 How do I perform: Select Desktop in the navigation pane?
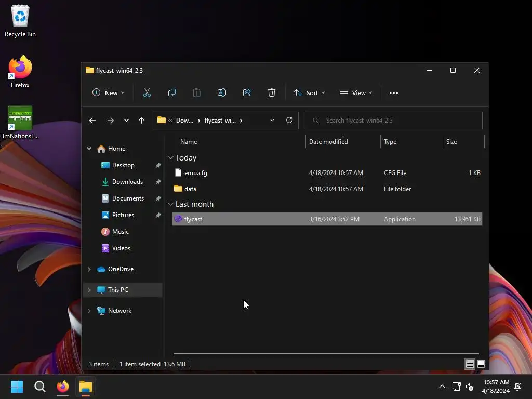[x=123, y=165]
